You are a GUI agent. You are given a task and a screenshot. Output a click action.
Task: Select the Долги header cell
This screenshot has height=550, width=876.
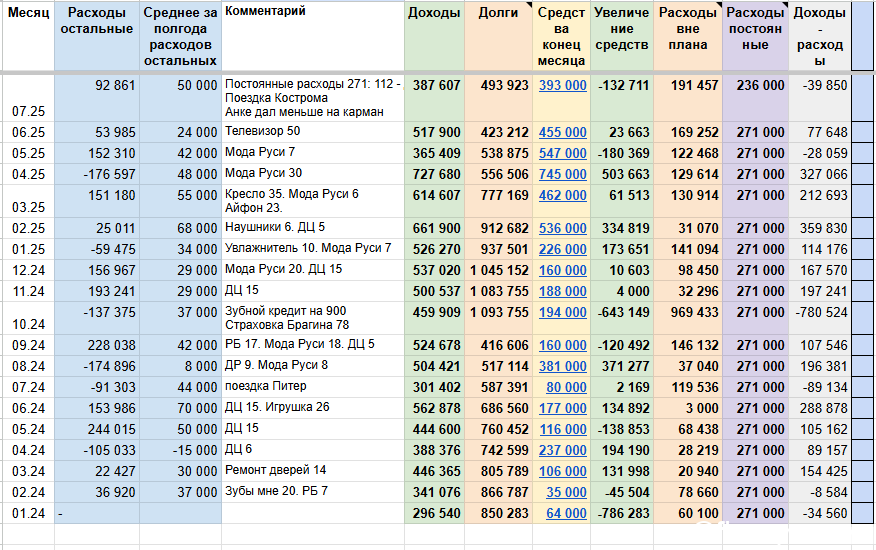pos(498,37)
